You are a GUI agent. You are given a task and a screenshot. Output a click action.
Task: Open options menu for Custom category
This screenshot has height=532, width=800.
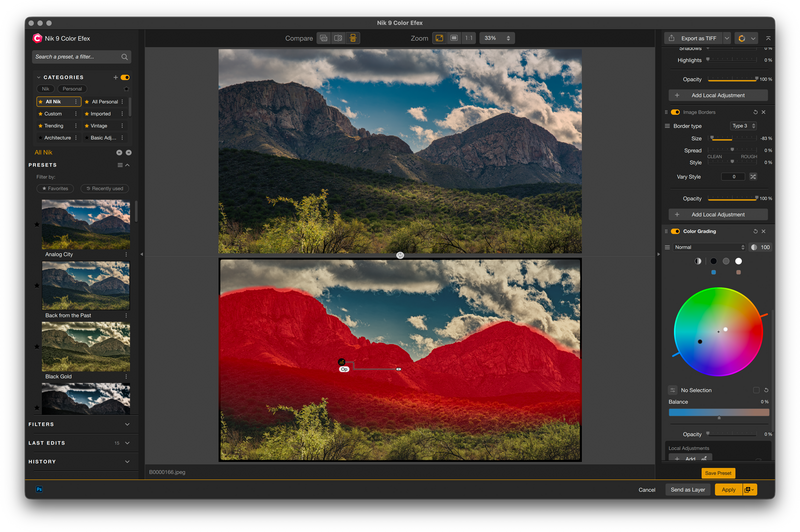(x=76, y=114)
